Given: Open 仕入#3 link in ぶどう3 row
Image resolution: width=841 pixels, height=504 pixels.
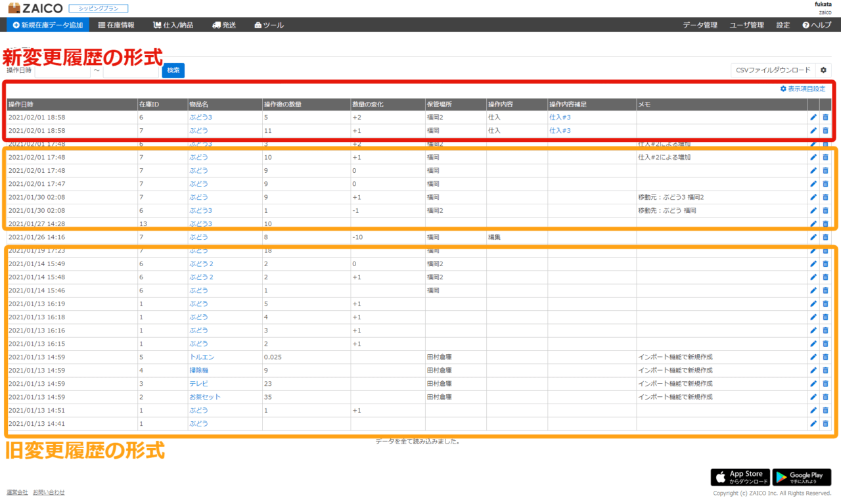Looking at the screenshot, I should coord(560,118).
